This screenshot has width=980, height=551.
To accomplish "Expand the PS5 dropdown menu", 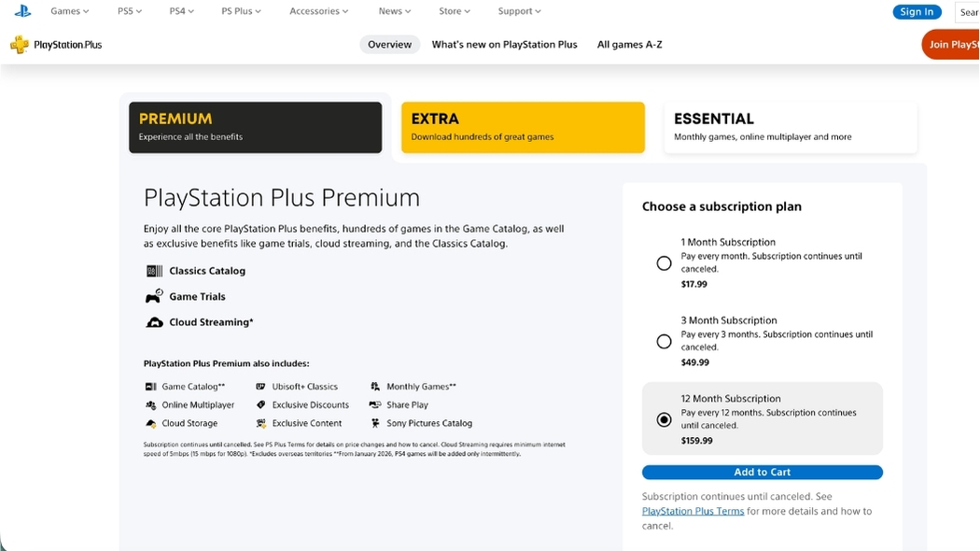I will [130, 11].
